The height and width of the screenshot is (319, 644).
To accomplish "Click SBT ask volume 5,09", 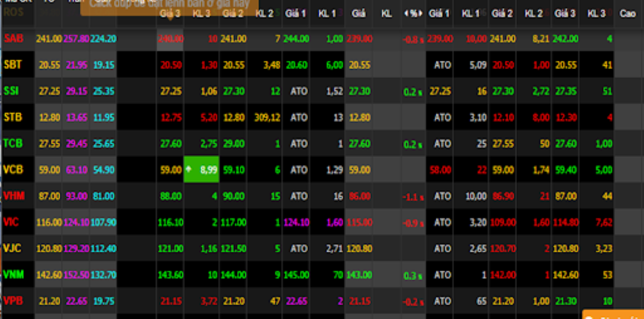I will point(479,65).
